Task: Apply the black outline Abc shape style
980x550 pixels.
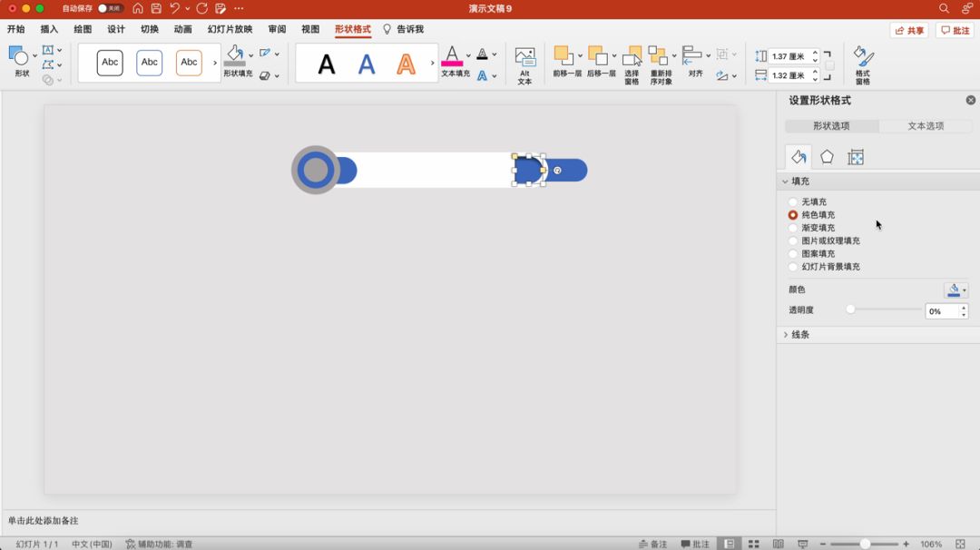Action: [110, 63]
